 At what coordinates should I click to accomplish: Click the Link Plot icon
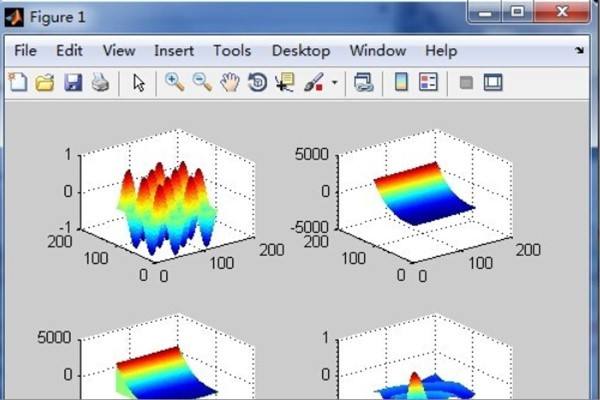coord(364,82)
